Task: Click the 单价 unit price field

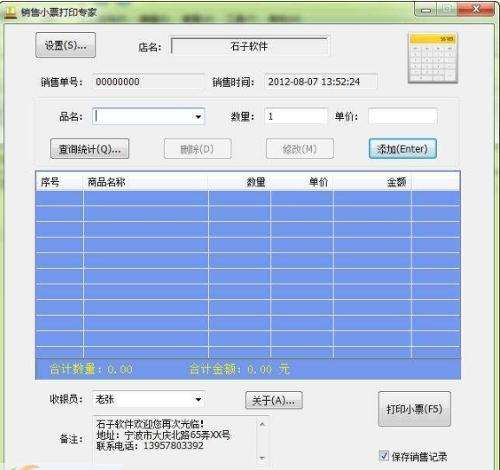Action: coord(403,116)
